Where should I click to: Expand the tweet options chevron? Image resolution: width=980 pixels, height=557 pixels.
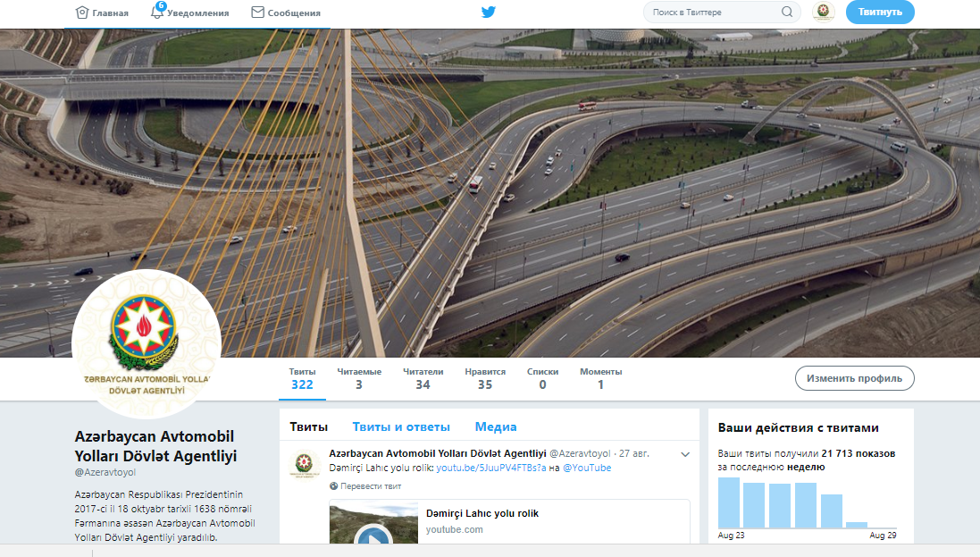[685, 454]
